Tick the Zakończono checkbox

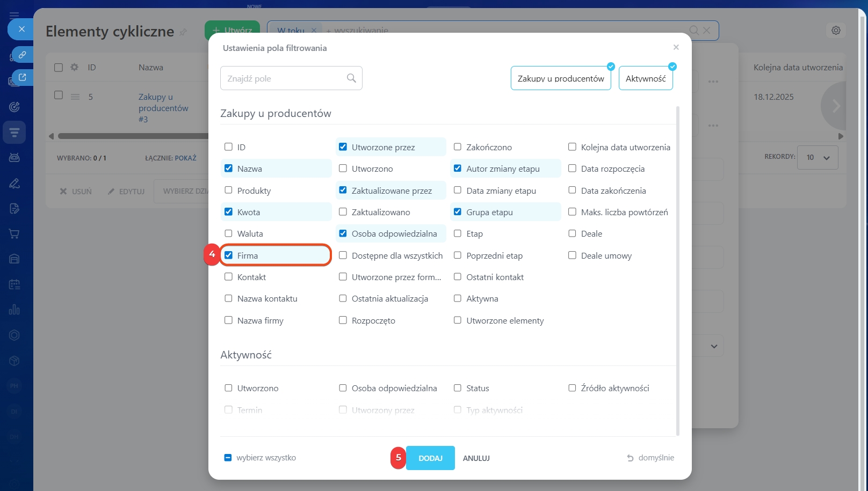click(x=458, y=146)
